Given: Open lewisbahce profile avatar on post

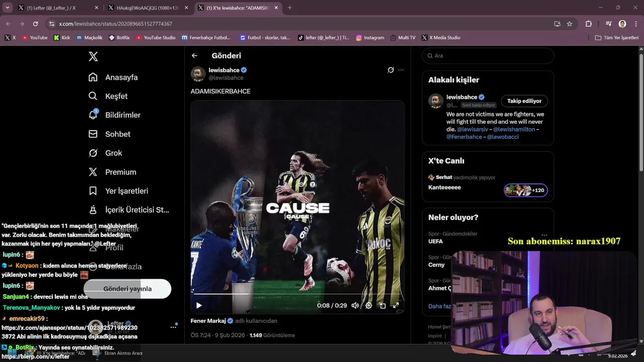Looking at the screenshot, I should click(198, 74).
